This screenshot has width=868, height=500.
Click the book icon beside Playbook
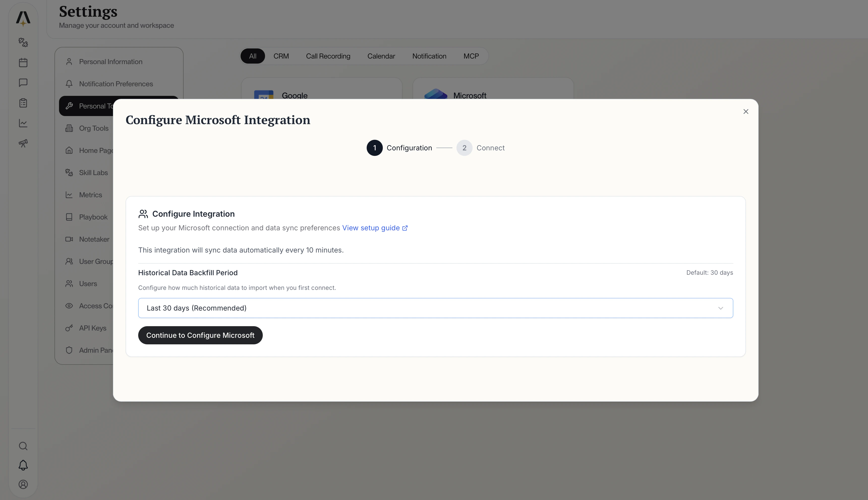point(69,217)
